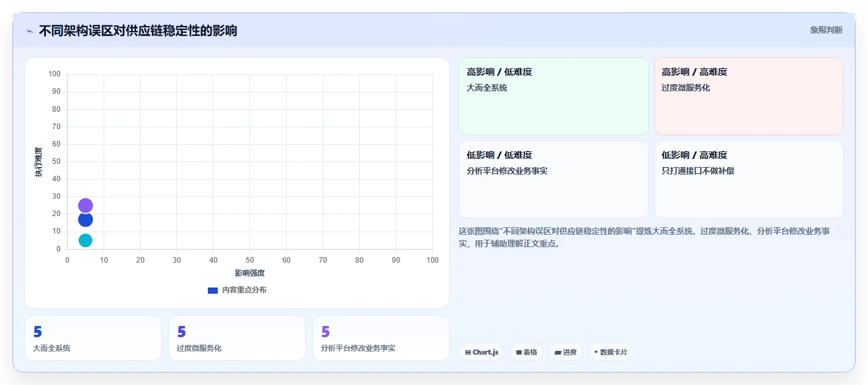This screenshot has height=385, width=868.
Task: Click 大而全系统 text in green quadrant
Action: point(487,88)
